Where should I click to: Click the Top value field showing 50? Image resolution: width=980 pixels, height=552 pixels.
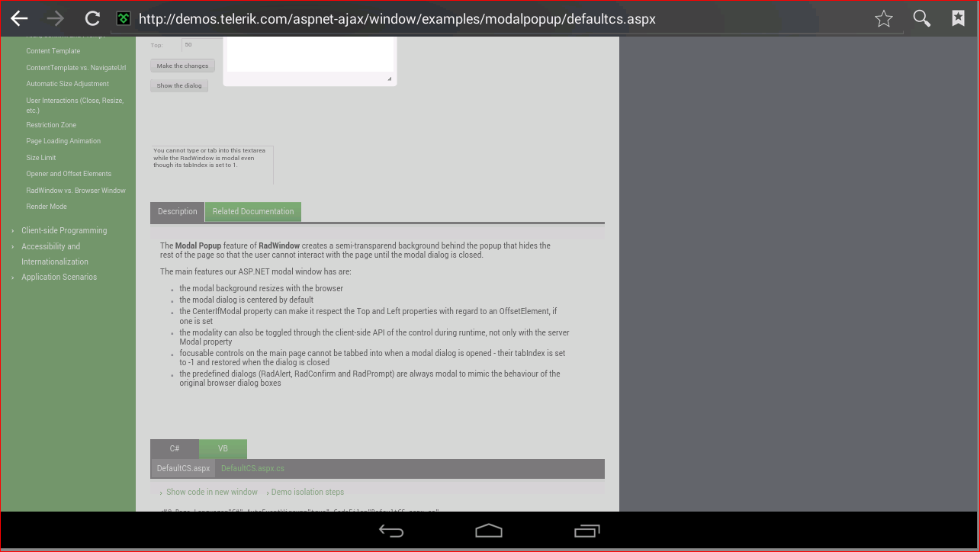click(201, 45)
